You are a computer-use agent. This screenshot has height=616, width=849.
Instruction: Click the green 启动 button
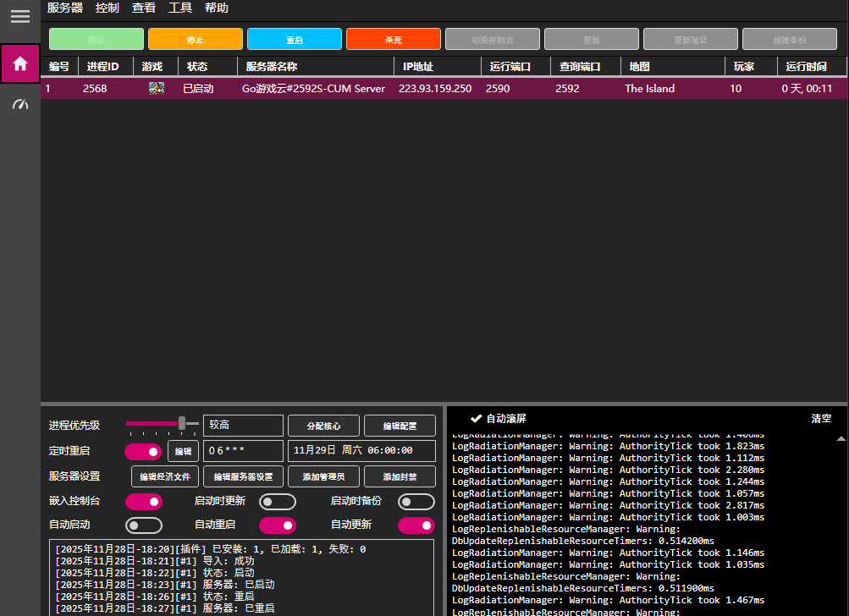(96, 40)
